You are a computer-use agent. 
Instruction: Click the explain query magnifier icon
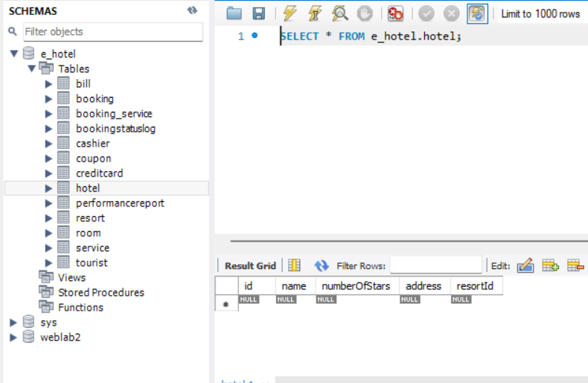[339, 13]
